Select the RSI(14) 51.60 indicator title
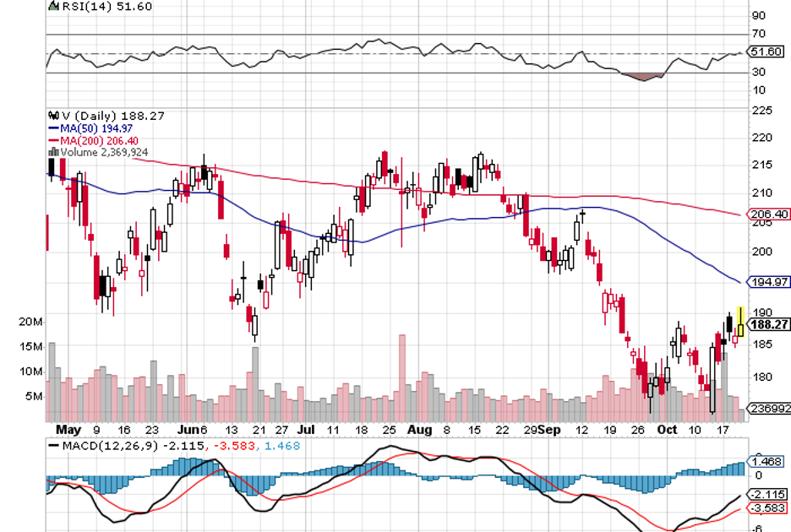The image size is (791, 532). click(x=106, y=6)
